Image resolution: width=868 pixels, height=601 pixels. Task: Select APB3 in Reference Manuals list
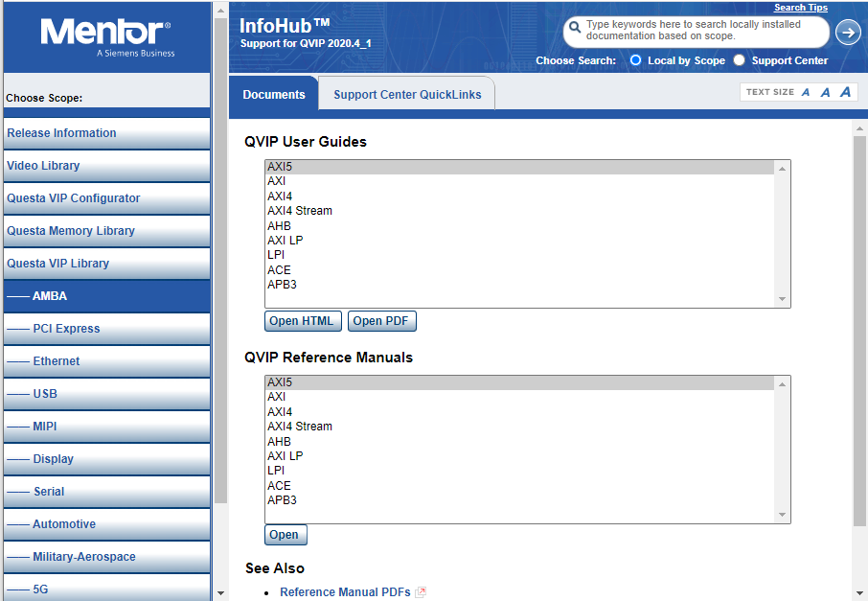click(520, 500)
